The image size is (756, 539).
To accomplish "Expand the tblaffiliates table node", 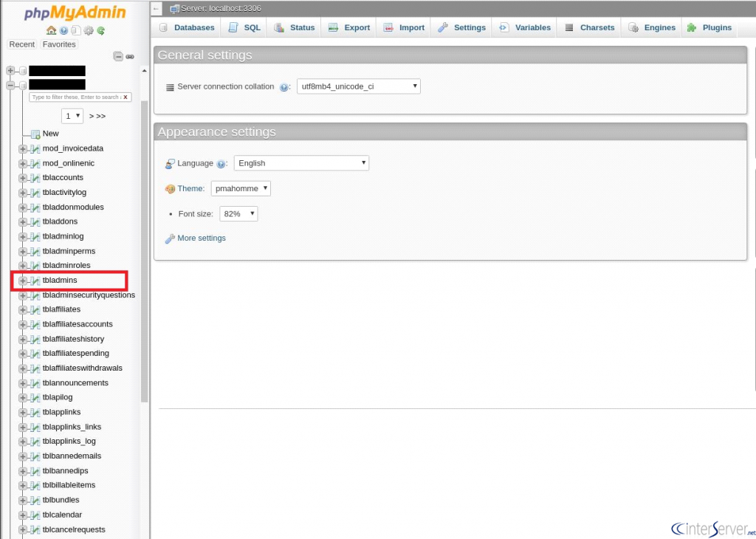I will point(23,309).
